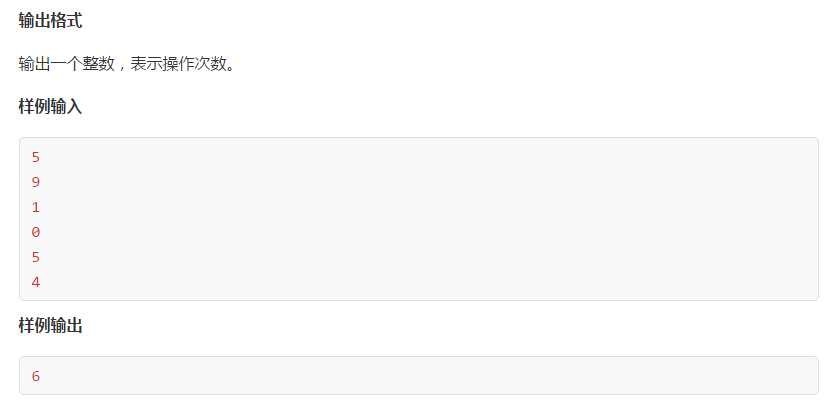Click empty space right of sample output 6

(424, 376)
